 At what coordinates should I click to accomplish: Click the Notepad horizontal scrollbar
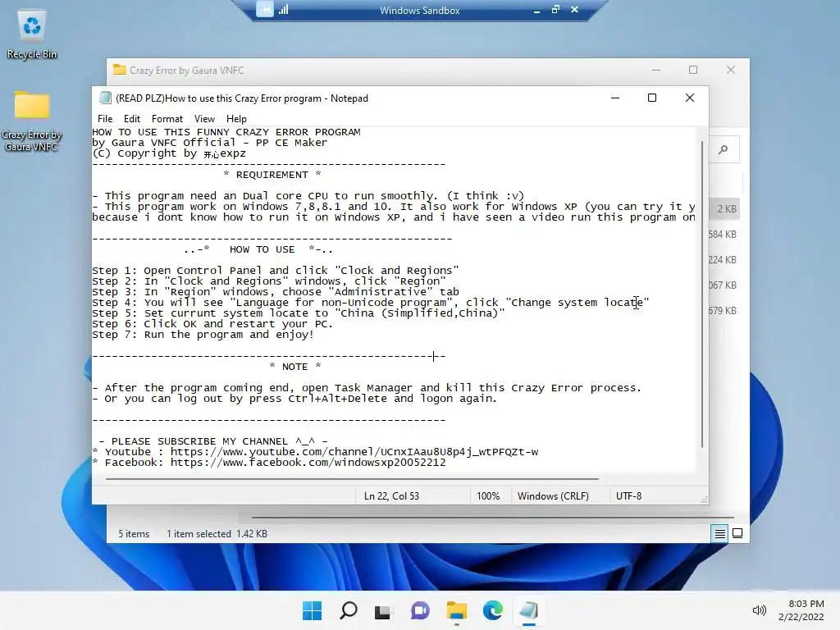click(352, 478)
